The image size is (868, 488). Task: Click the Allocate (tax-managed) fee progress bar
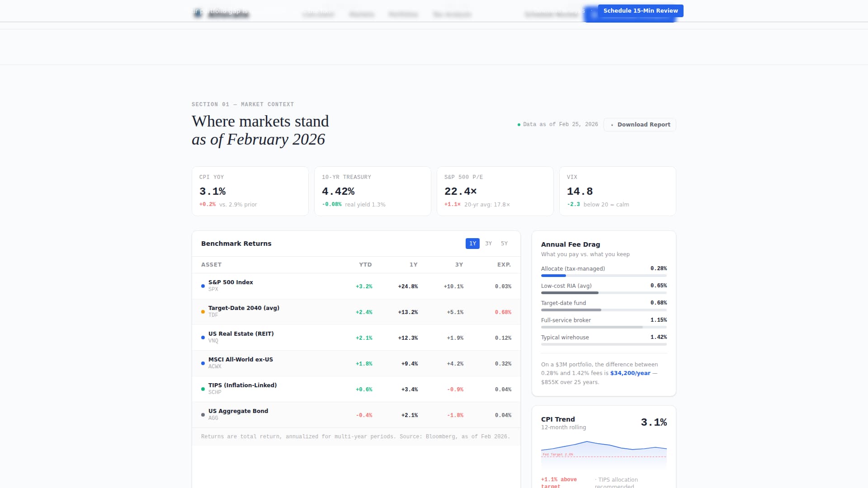tap(604, 275)
